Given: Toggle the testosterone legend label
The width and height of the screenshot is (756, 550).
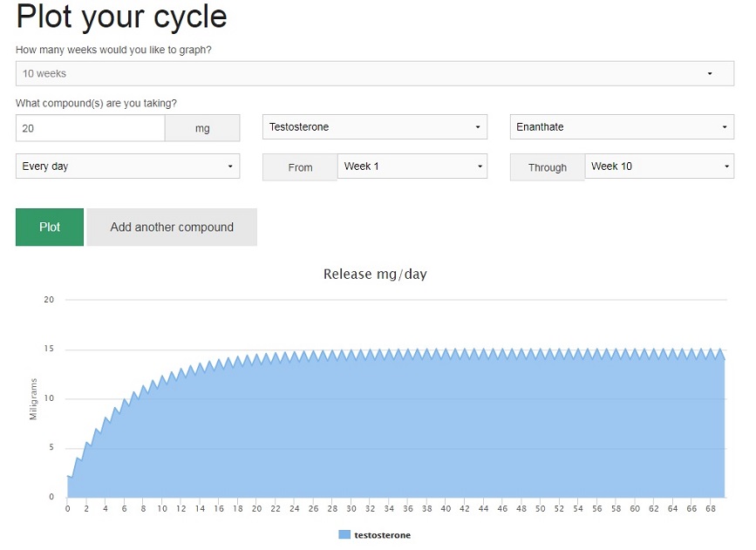Looking at the screenshot, I should click(382, 535).
